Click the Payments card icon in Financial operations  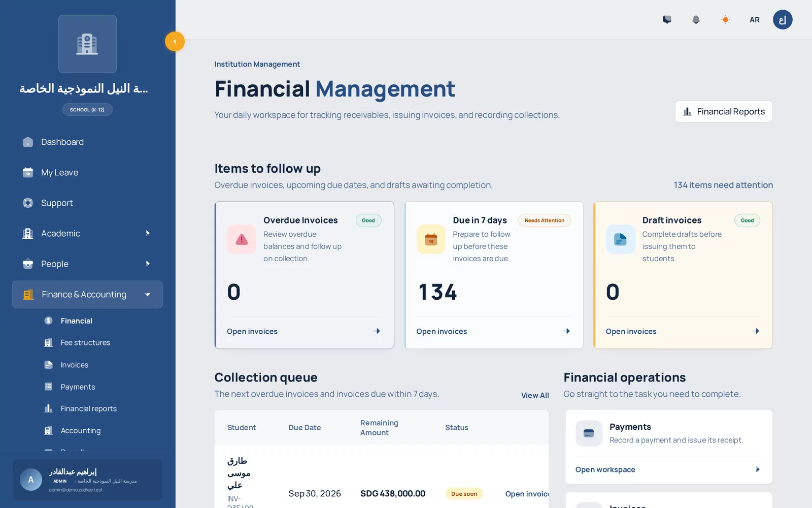pos(589,433)
